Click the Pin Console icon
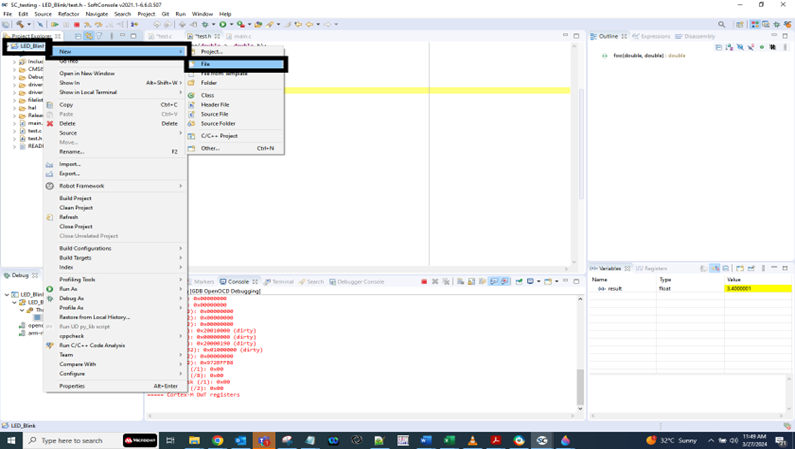 tap(519, 282)
